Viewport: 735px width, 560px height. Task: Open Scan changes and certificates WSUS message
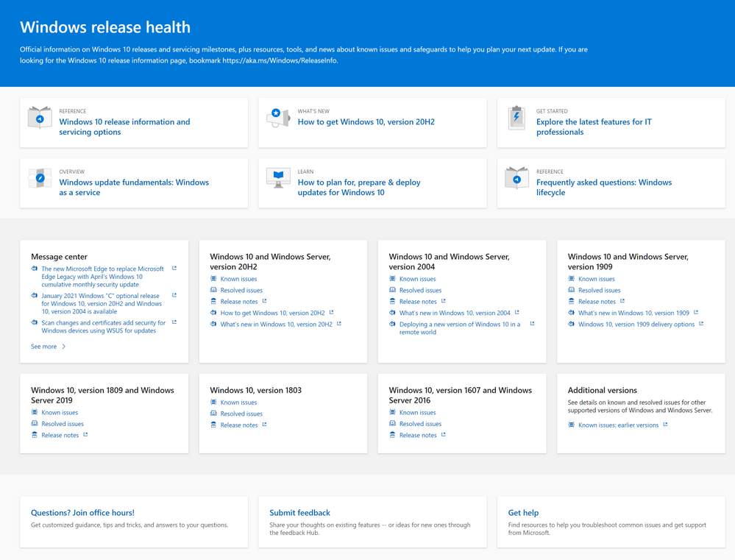tap(104, 327)
